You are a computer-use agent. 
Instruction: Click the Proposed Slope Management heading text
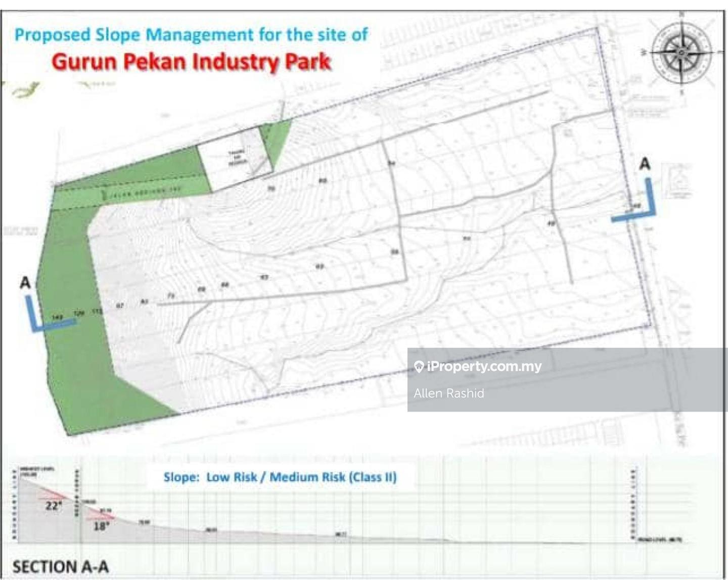click(191, 35)
